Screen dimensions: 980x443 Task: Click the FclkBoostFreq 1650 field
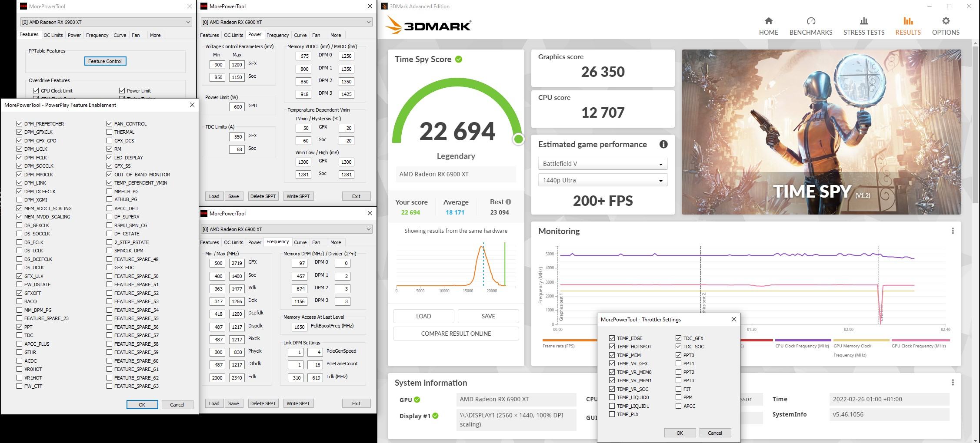click(299, 327)
